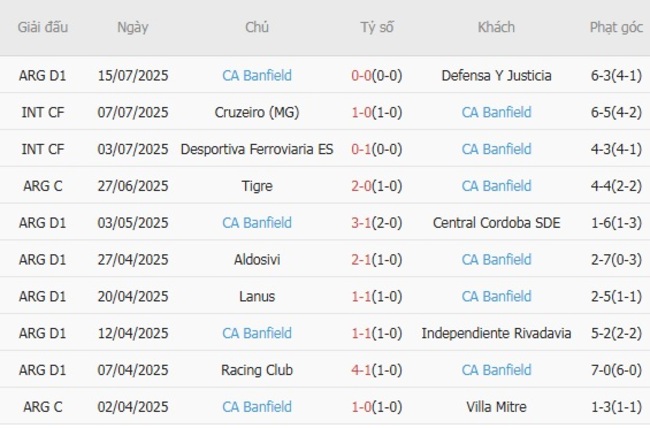Click the 7-0(6-0) corner kick stat
650x428 pixels.
616,370
